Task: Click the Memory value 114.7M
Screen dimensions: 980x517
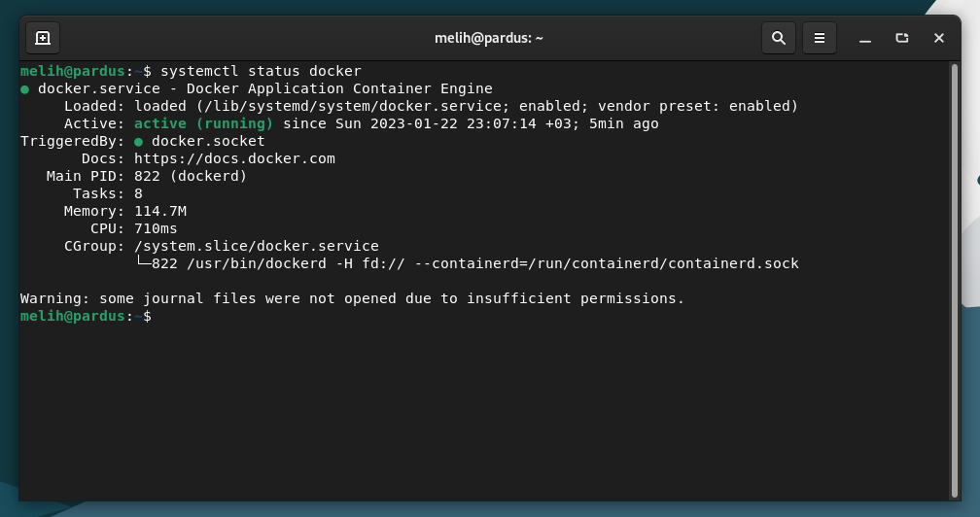Action: click(160, 211)
